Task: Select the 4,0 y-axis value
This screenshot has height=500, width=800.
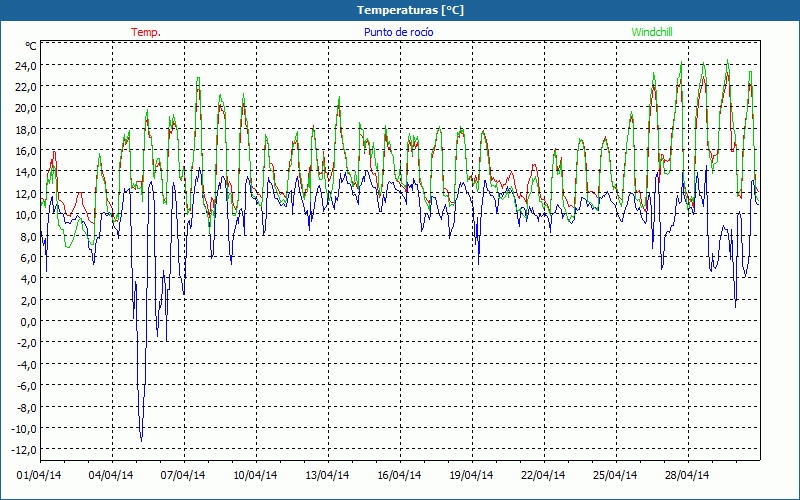Action: (29, 279)
